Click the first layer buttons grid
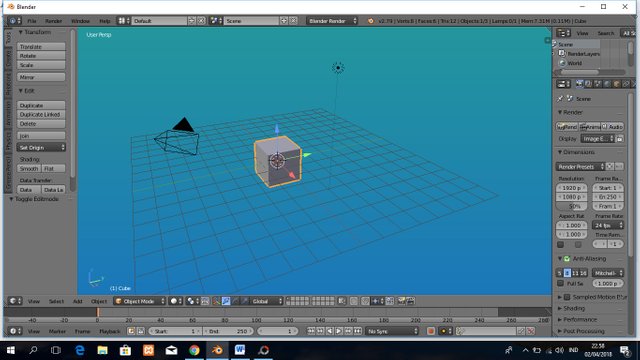This screenshot has height=360, width=640. click(298, 301)
